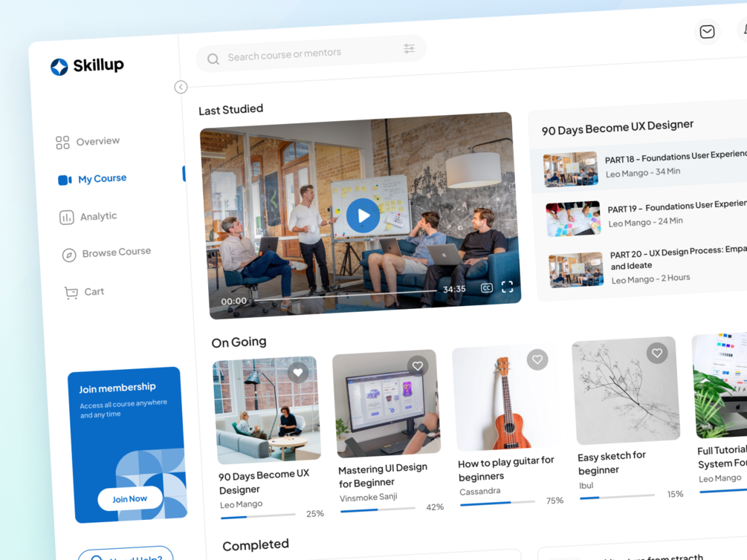Screen dimensions: 747x560
Task: Enter fullscreen on the video player
Action: coord(508,286)
